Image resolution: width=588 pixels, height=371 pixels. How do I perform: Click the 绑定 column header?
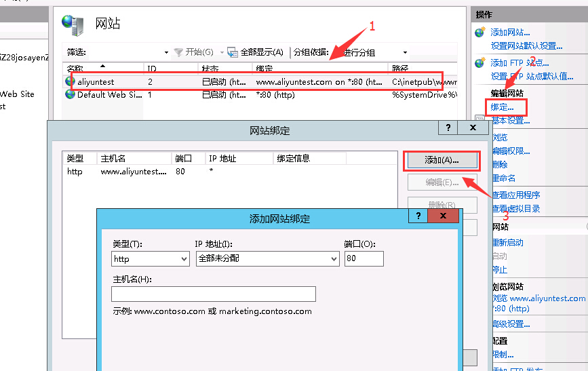(319, 69)
